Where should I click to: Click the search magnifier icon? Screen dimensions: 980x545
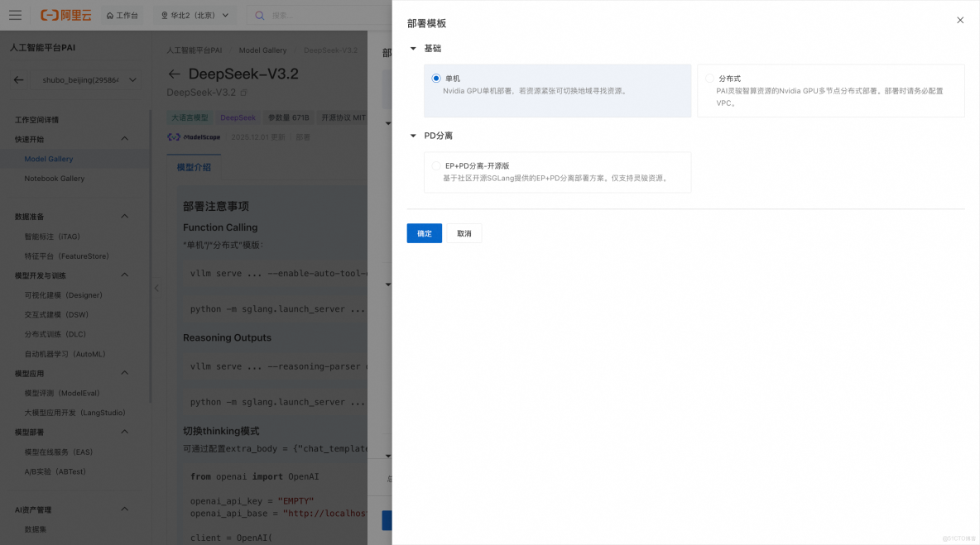click(258, 15)
